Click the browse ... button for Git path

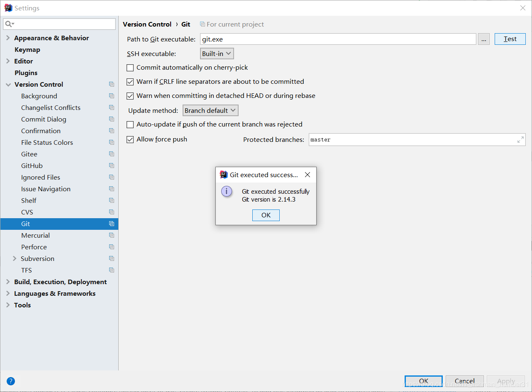coord(484,39)
